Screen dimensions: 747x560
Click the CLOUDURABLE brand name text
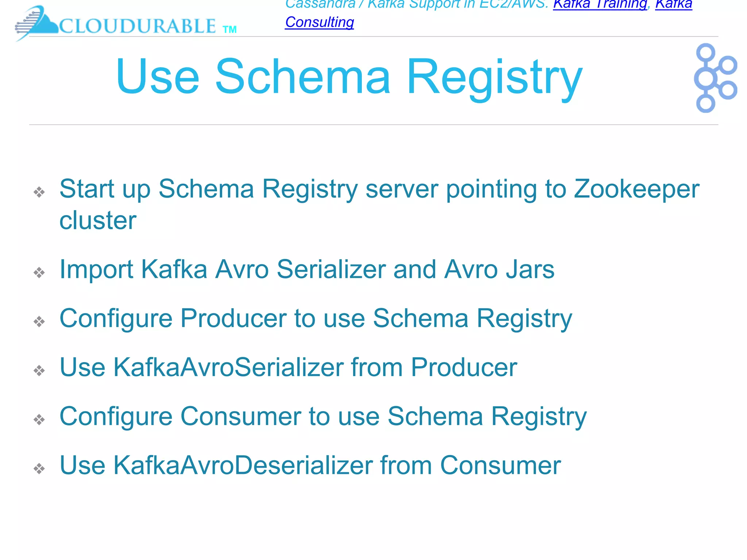138,26
